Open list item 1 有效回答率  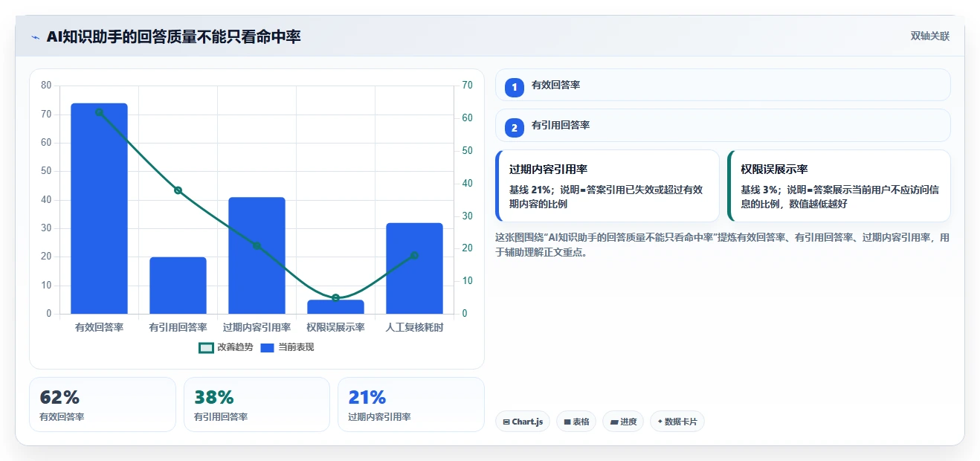click(x=723, y=85)
